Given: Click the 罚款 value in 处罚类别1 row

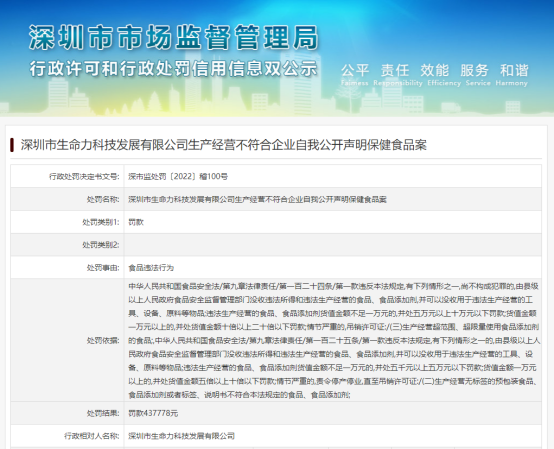Looking at the screenshot, I should [x=136, y=222].
